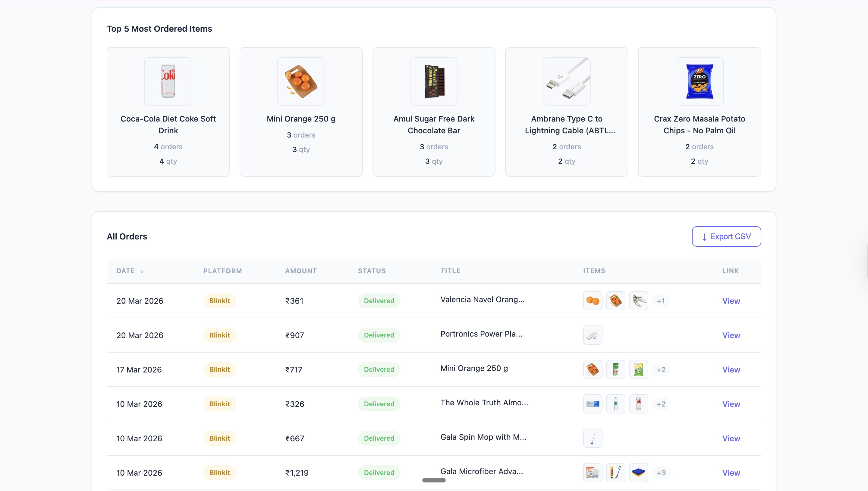The image size is (868, 491).
Task: Click Blinkit badge on ₹361 order
Action: pyautogui.click(x=219, y=301)
